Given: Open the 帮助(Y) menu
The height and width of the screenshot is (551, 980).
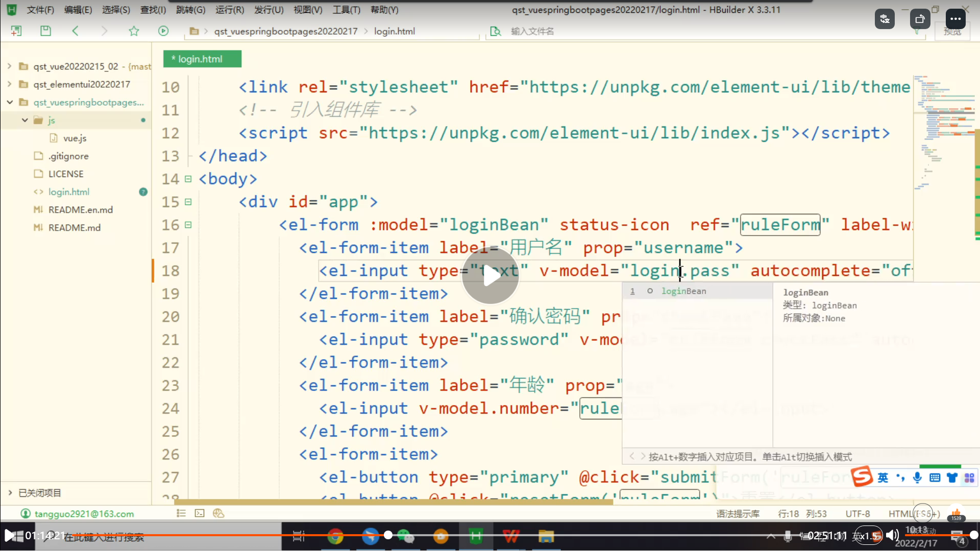Looking at the screenshot, I should pyautogui.click(x=384, y=10).
